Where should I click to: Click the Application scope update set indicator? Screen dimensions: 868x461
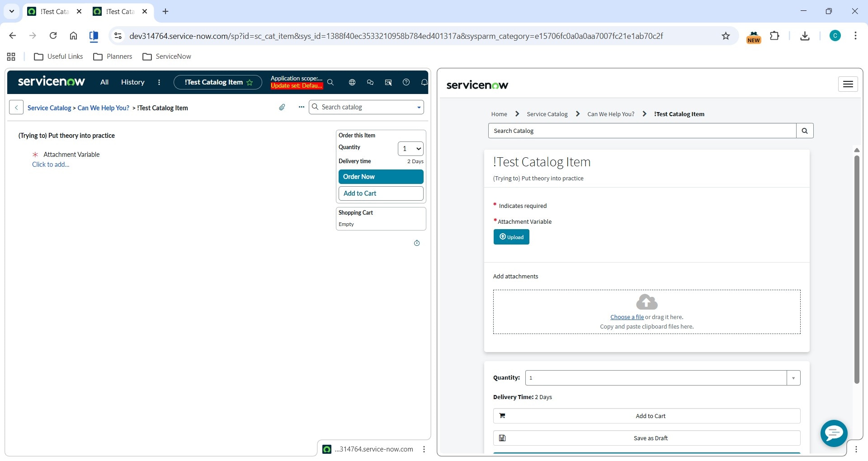297,82
